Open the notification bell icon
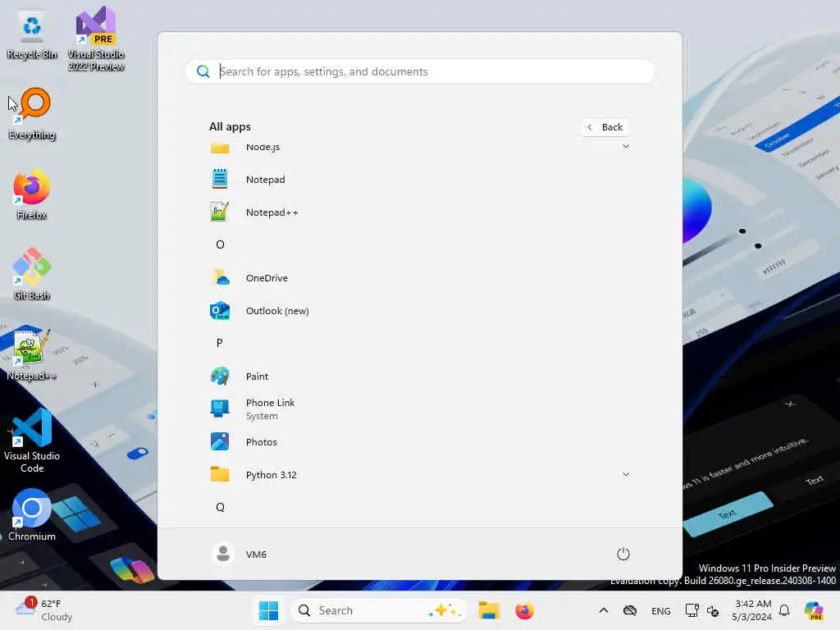Image resolution: width=840 pixels, height=630 pixels. pyautogui.click(x=784, y=610)
